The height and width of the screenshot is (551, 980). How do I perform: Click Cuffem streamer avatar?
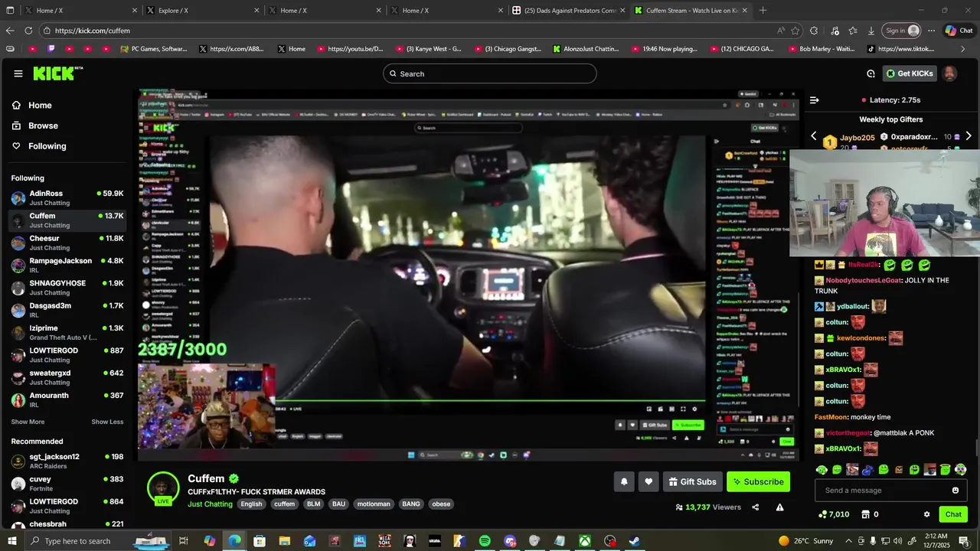163,487
